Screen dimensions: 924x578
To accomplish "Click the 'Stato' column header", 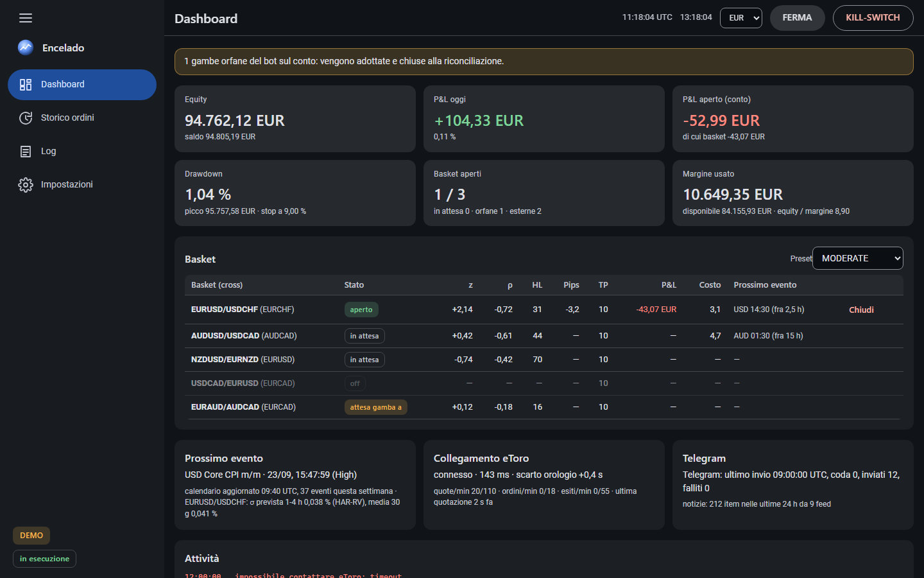I will tap(354, 285).
